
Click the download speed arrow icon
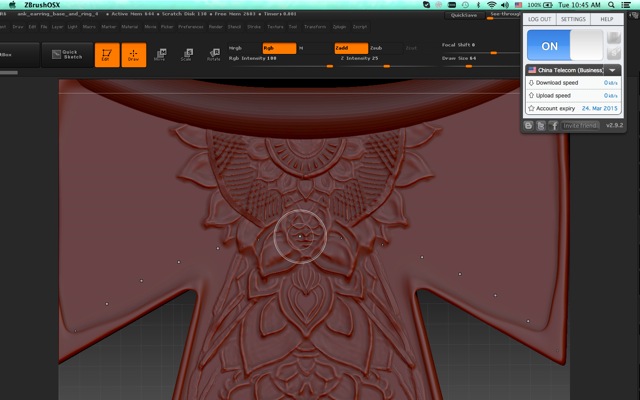(x=531, y=82)
